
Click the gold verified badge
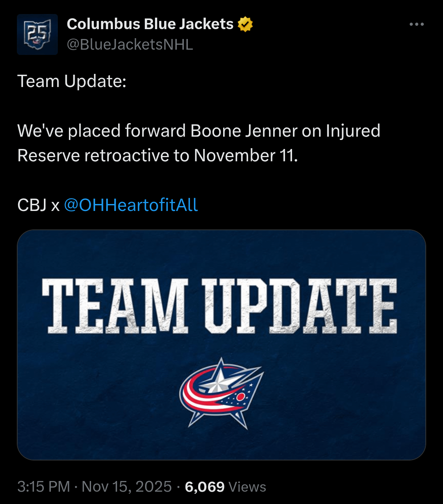point(245,25)
